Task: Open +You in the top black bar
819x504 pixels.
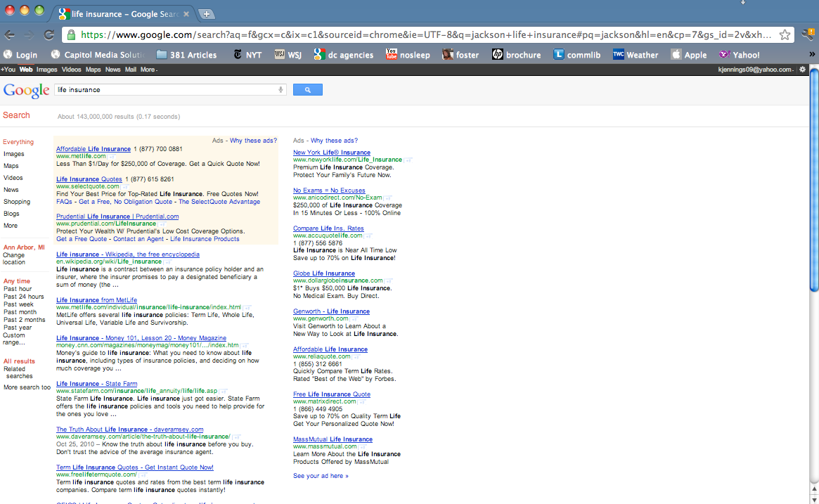Action: (8, 70)
